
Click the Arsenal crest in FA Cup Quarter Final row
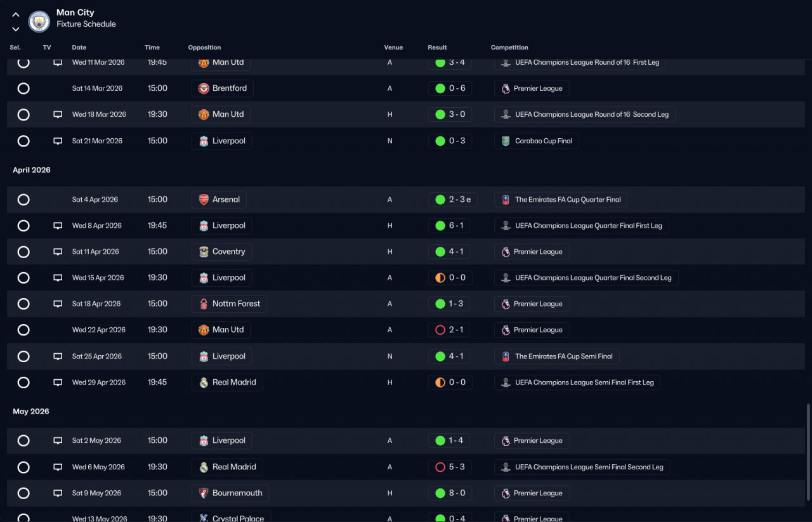[x=204, y=199]
